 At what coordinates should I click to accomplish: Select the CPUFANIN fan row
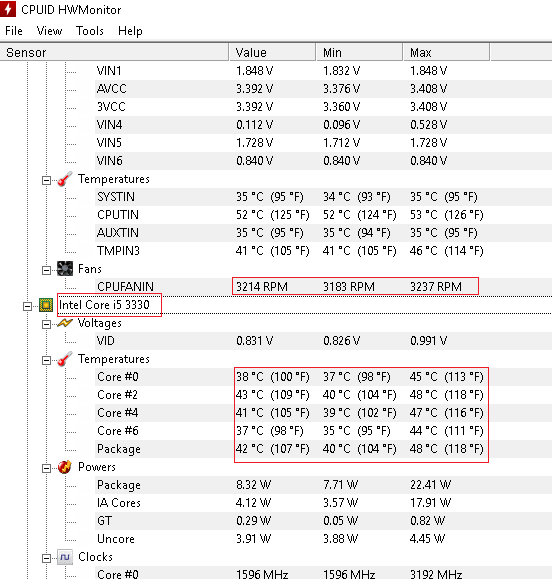pyautogui.click(x=276, y=287)
